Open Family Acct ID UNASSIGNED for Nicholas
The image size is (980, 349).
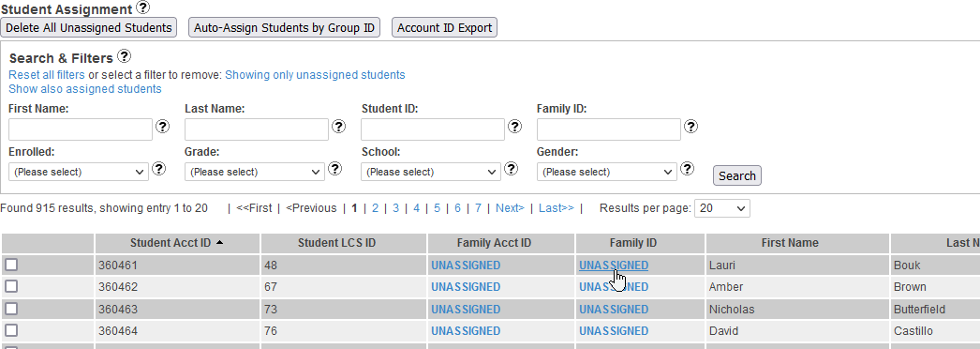tap(466, 309)
